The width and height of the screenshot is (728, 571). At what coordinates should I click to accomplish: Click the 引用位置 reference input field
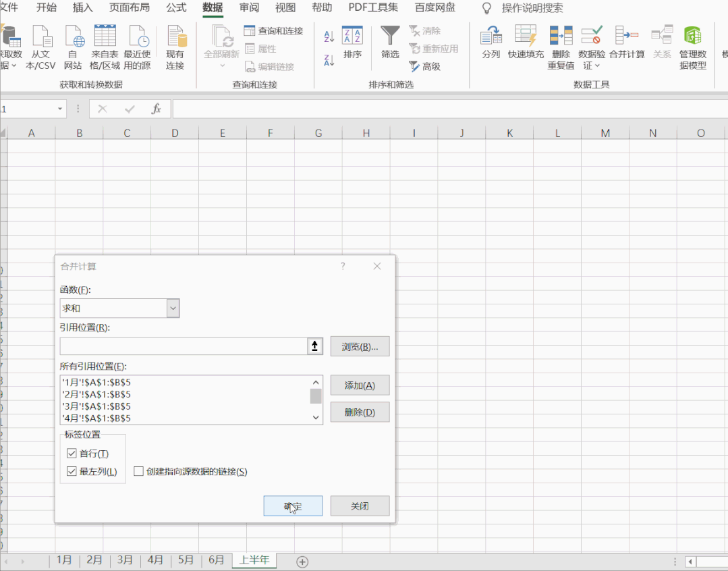(184, 346)
